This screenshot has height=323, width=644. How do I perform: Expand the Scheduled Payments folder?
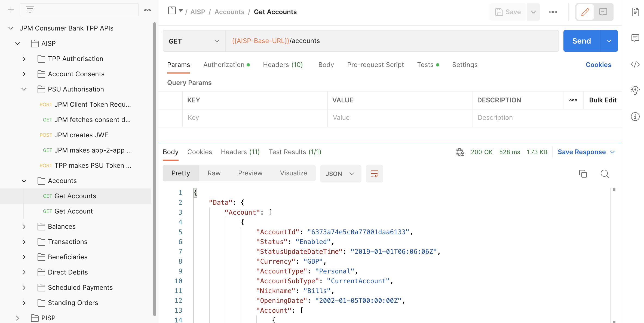[24, 288]
